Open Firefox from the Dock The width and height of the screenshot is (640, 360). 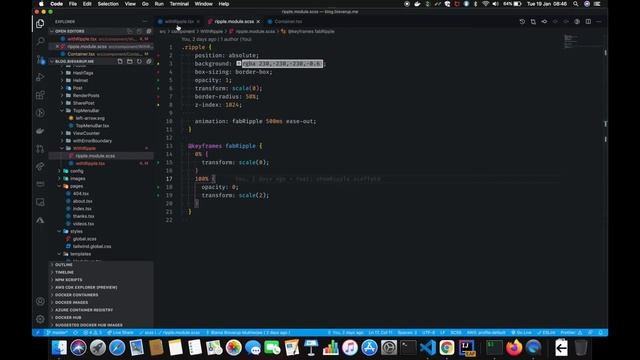click(514, 348)
